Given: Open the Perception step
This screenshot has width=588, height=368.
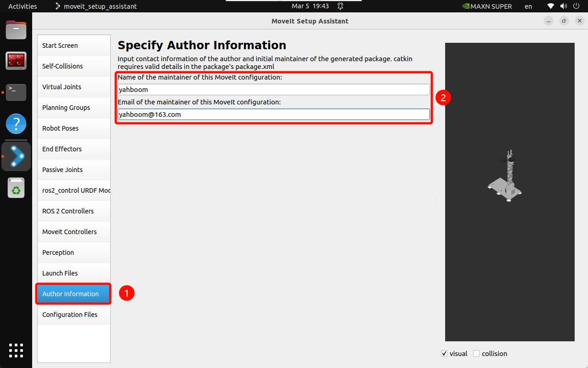Looking at the screenshot, I should click(x=74, y=253).
